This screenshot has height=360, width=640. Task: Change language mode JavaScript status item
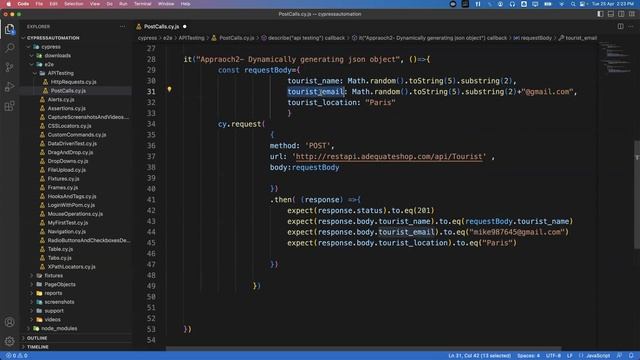[x=598, y=356]
